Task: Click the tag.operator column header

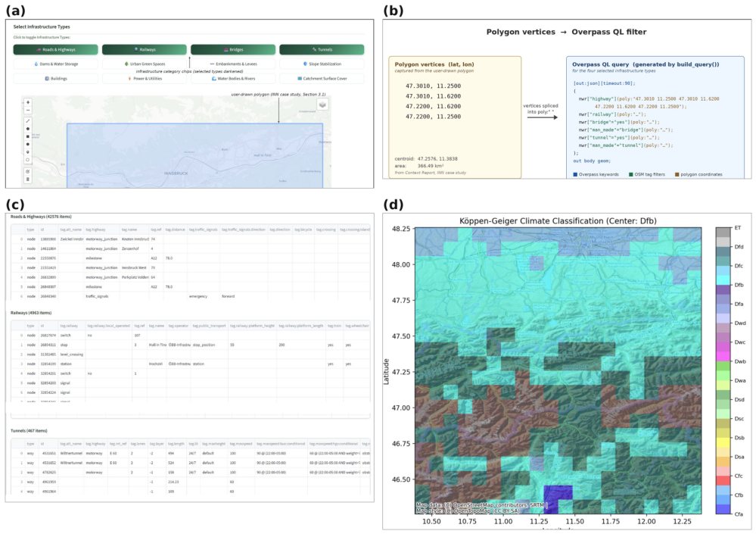Action: [x=178, y=326]
